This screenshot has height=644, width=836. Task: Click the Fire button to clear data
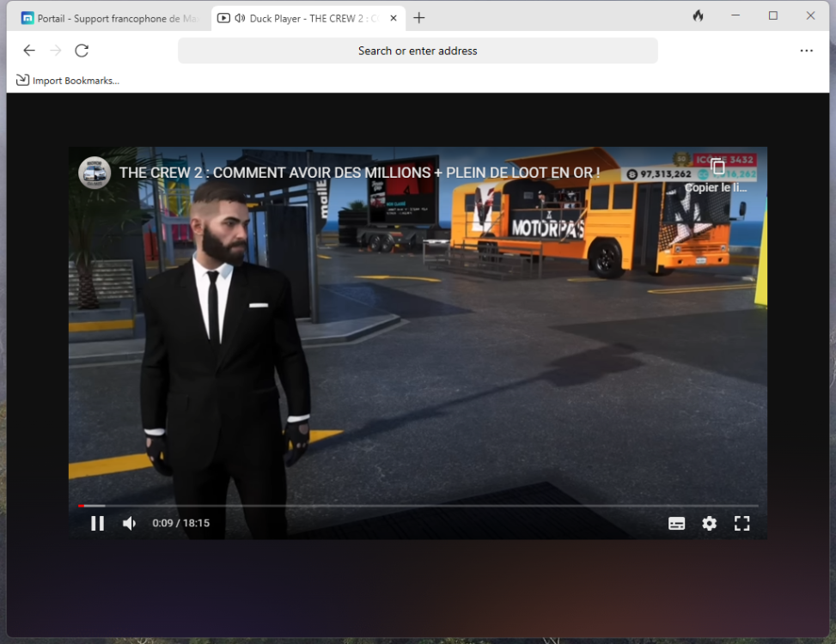(698, 16)
